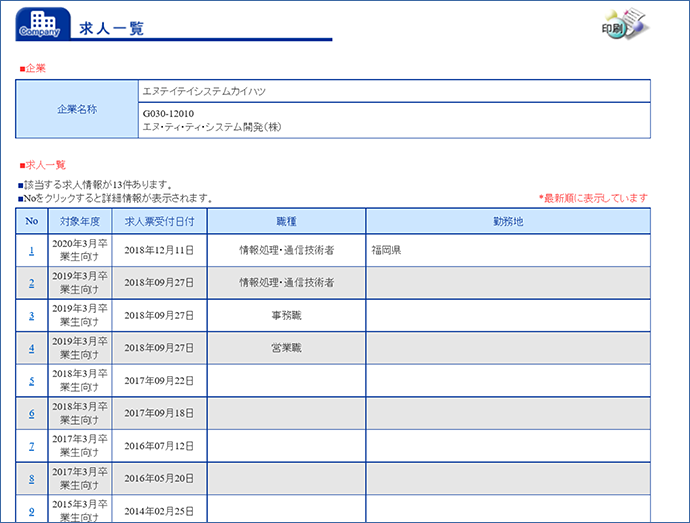This screenshot has width=690, height=523.
Task: Click the date 2017年09月18日
Action: click(159, 413)
